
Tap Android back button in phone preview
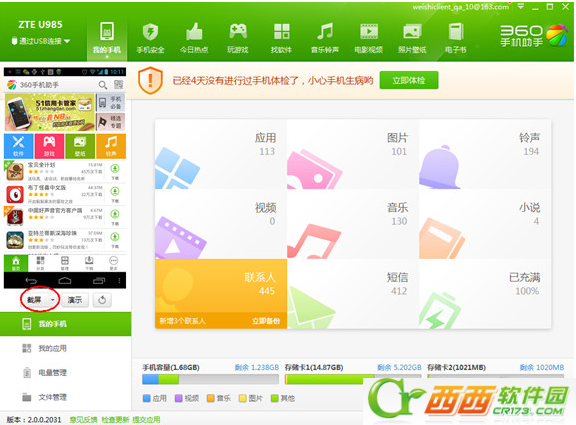point(31,281)
